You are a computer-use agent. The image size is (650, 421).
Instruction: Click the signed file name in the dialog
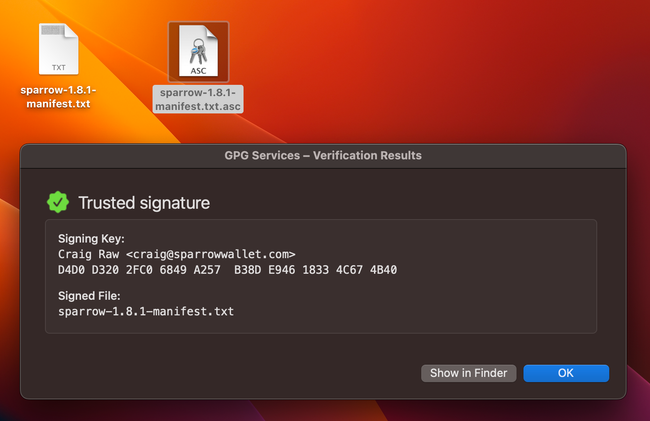(146, 312)
